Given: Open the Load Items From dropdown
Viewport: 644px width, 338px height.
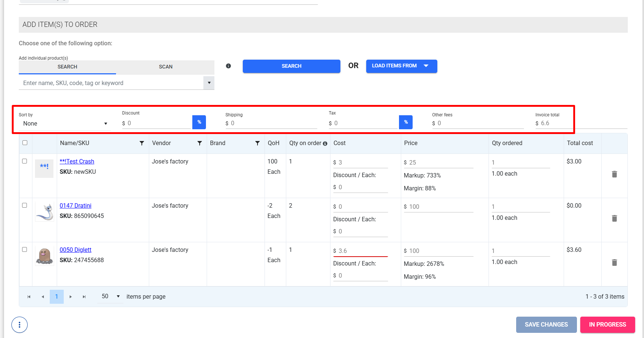Looking at the screenshot, I should pyautogui.click(x=401, y=66).
